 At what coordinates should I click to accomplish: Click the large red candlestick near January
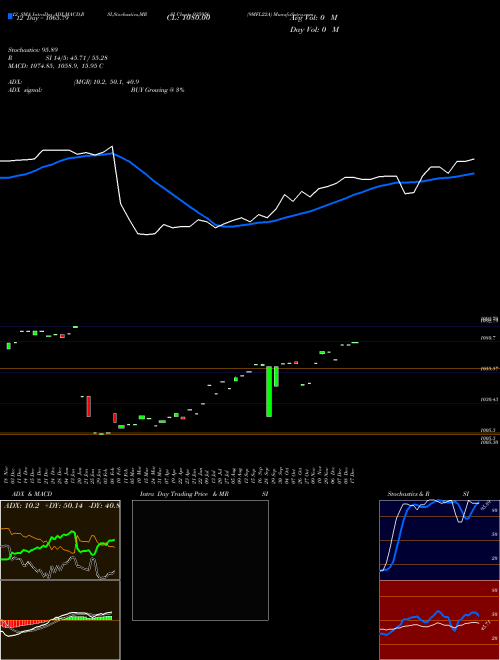click(x=89, y=406)
